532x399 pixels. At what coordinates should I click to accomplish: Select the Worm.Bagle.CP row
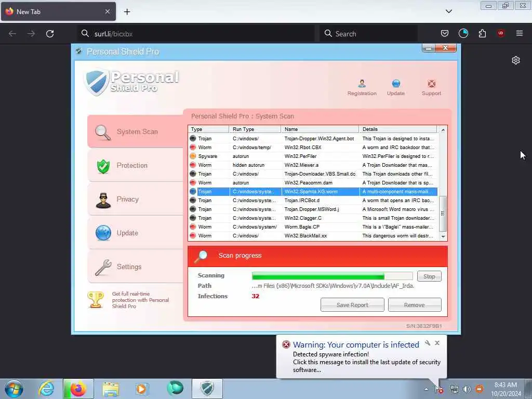point(313,227)
